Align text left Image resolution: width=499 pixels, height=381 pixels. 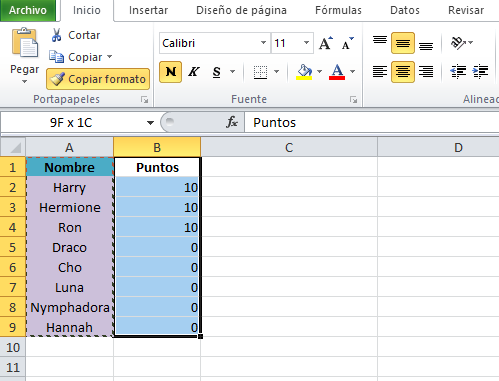coord(380,72)
